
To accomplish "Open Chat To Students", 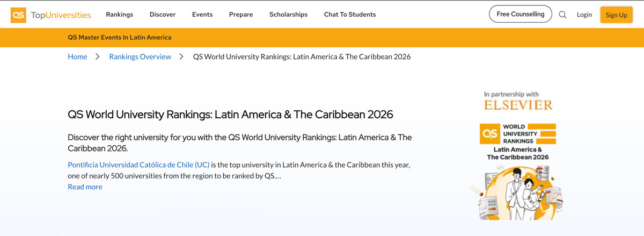I will click(350, 15).
